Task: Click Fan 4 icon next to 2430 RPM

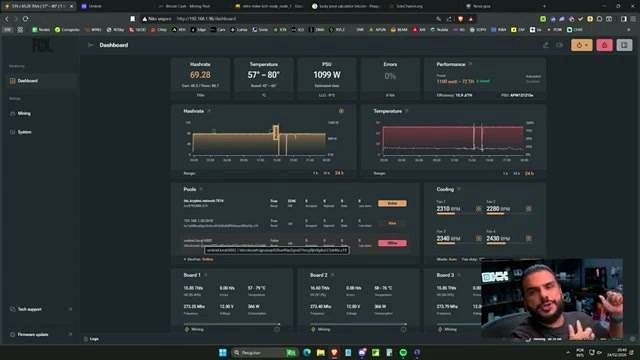Action: (x=529, y=238)
